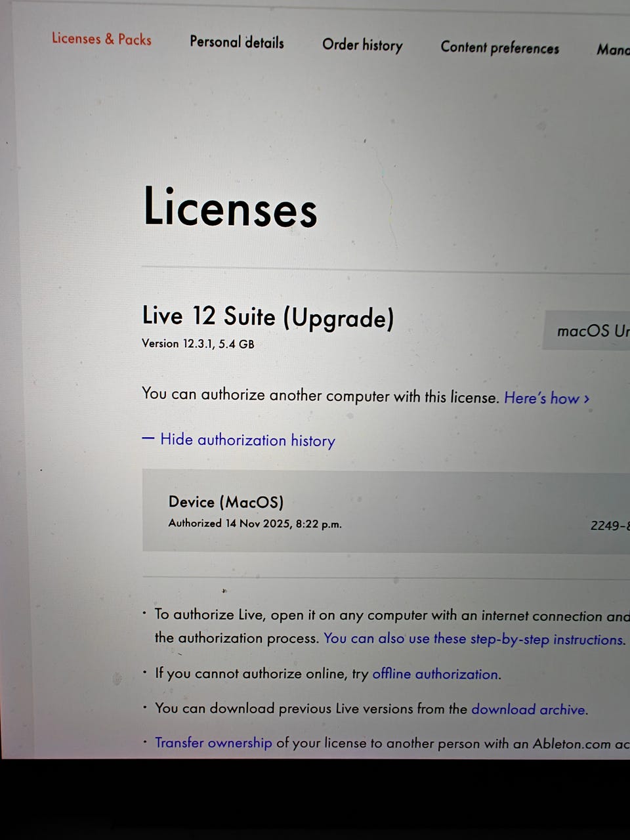Click the 2249 serial number text
630x840 pixels.
(x=610, y=526)
